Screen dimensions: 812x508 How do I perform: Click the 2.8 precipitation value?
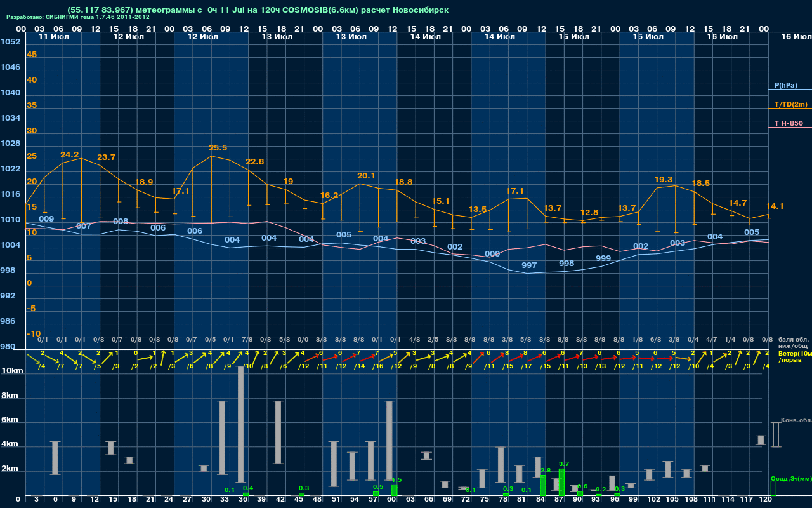pyautogui.click(x=545, y=471)
